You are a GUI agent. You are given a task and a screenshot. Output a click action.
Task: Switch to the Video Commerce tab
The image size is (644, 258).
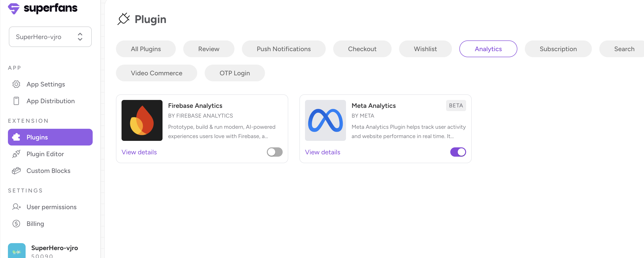[x=156, y=73]
